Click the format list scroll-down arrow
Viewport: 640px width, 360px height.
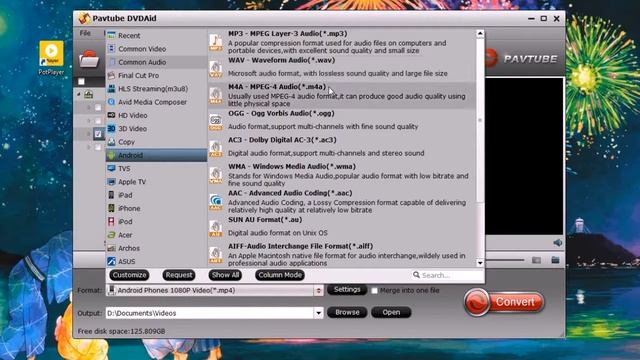(x=480, y=263)
